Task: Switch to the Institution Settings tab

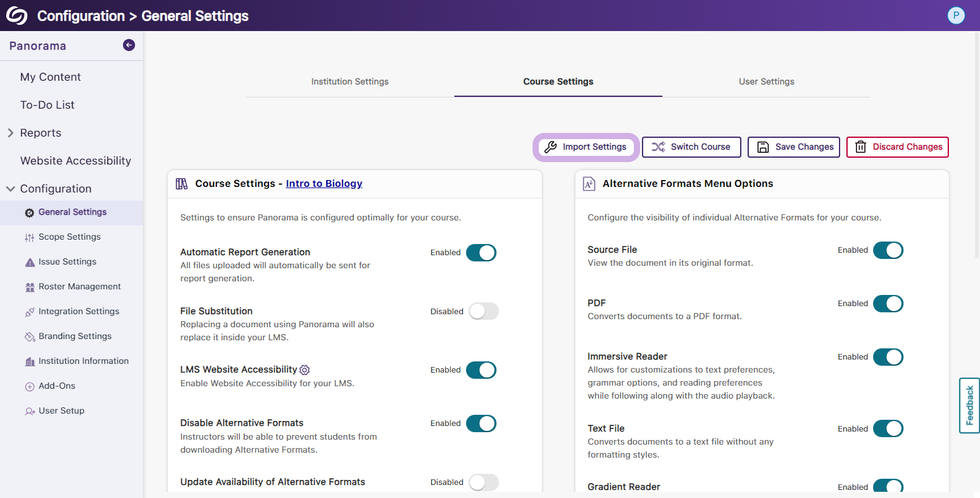Action: tap(350, 81)
